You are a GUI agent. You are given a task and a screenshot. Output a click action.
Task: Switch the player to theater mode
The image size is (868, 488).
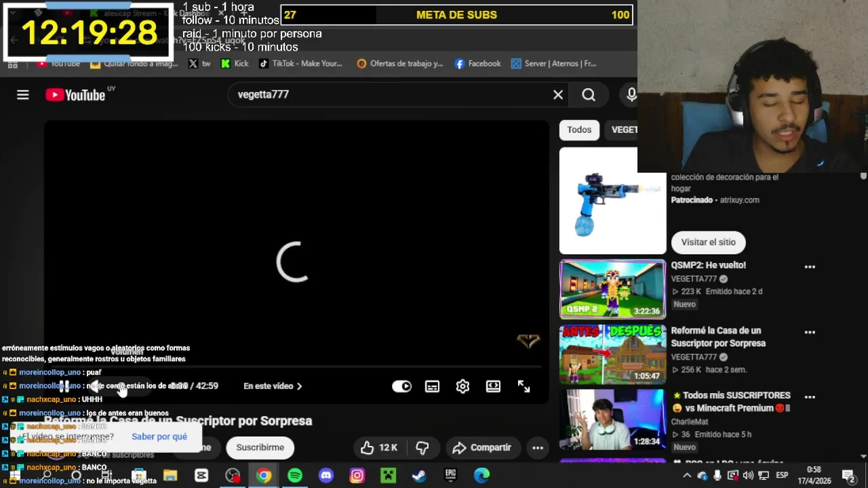[x=493, y=386]
